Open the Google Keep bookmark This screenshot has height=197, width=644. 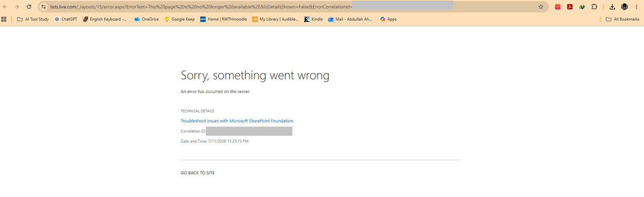click(180, 19)
